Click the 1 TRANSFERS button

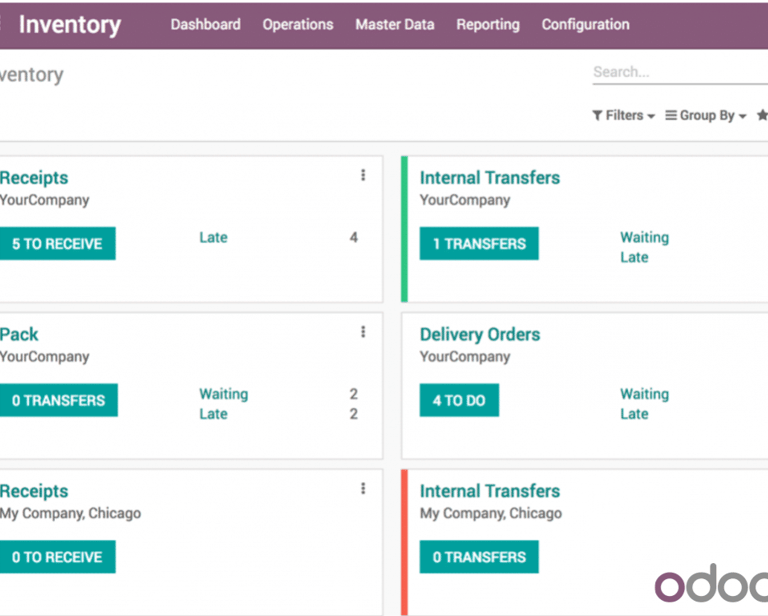point(479,243)
